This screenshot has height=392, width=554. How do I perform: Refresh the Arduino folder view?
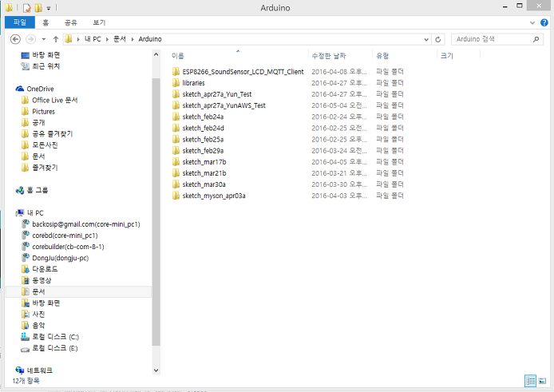437,39
